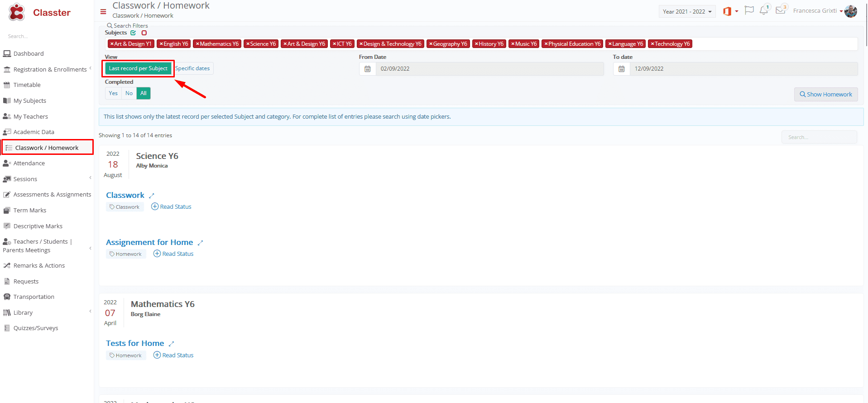Screen dimensions: 868x403
Task: Select Last record per Subject view
Action: click(138, 68)
